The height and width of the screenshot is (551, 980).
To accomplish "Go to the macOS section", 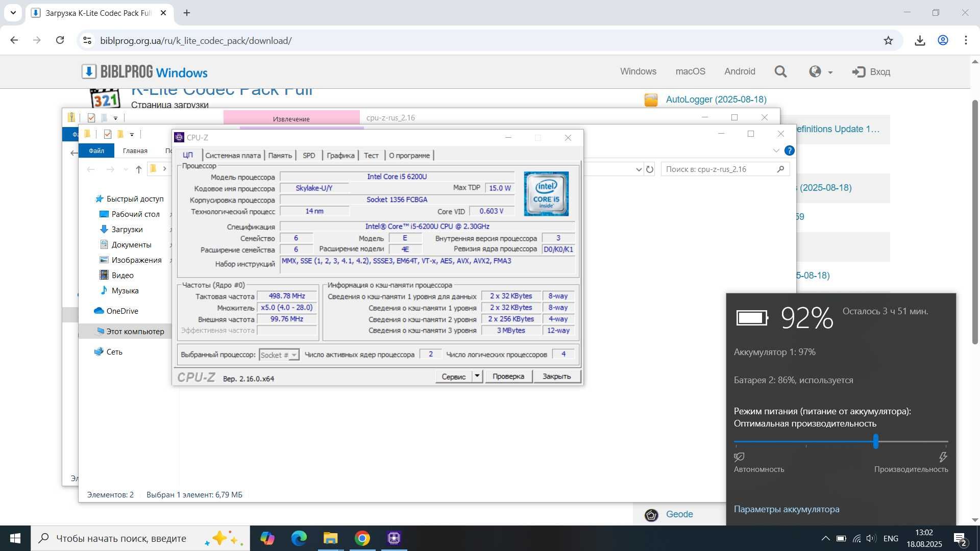I will 690,71.
